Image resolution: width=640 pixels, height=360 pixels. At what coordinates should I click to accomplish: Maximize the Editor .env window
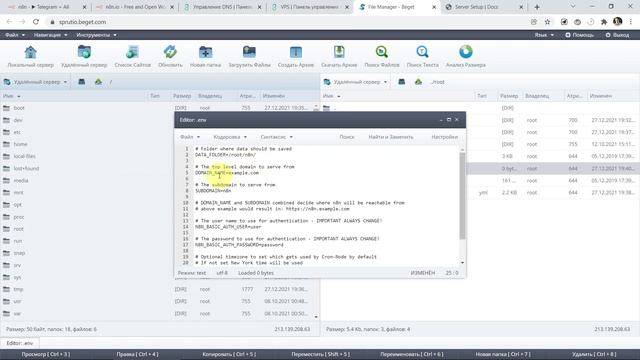[449, 120]
